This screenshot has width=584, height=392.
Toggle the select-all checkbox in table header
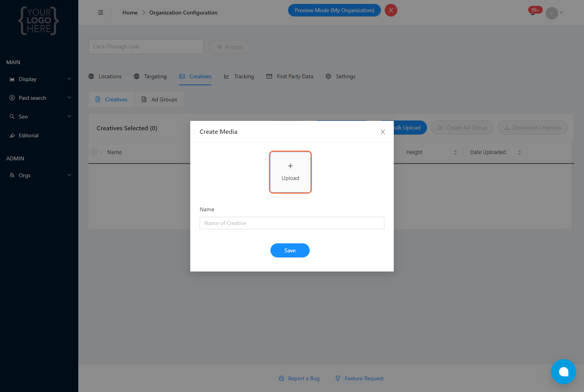[95, 152]
